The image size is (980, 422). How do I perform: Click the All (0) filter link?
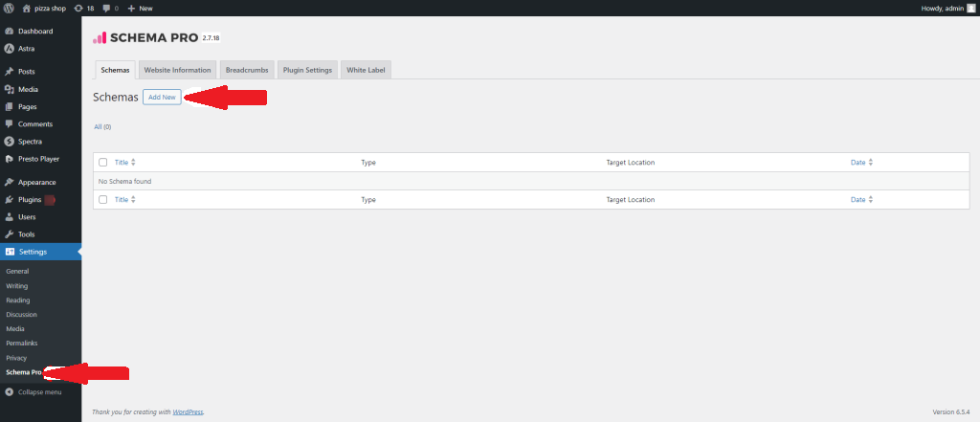tap(102, 127)
